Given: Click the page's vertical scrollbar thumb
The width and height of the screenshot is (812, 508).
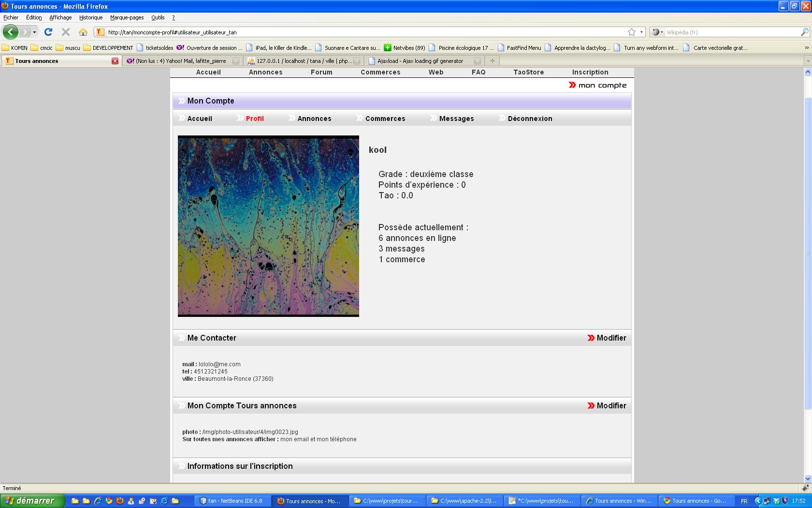Looking at the screenshot, I should [808, 253].
